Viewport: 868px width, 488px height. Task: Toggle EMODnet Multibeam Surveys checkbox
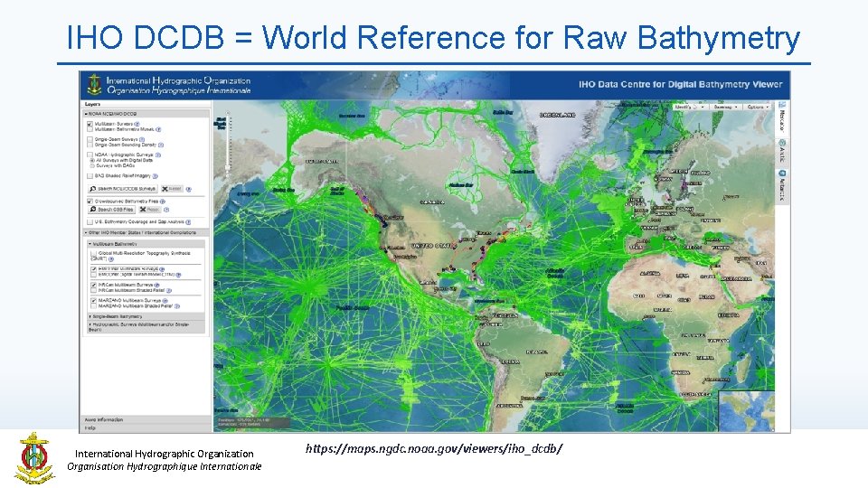pos(93,269)
